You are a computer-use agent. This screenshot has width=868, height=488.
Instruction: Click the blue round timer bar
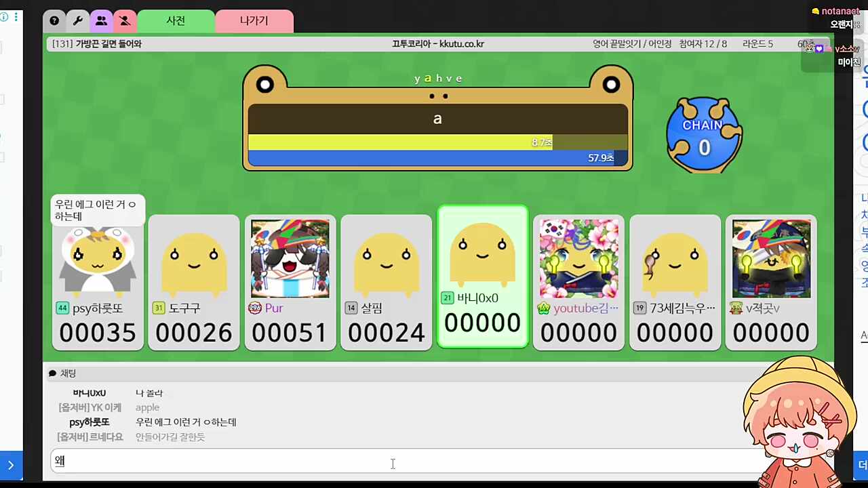[x=438, y=158]
